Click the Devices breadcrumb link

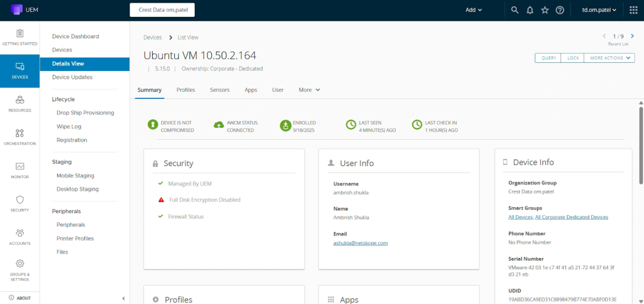(152, 37)
